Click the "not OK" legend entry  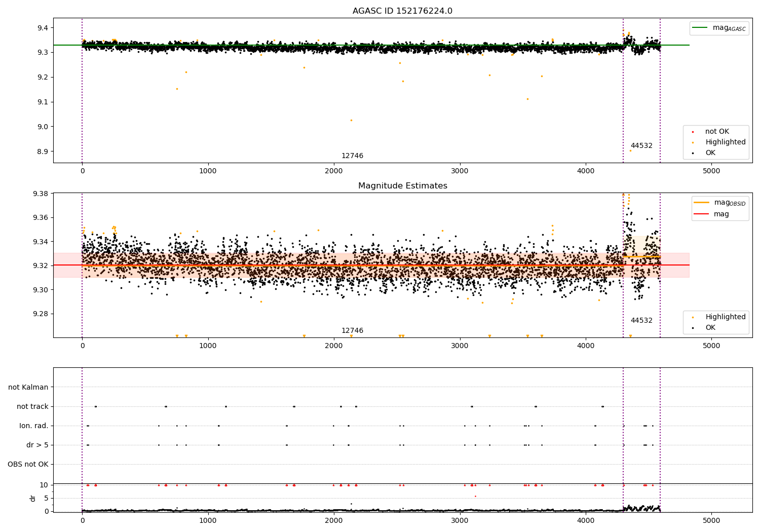click(716, 132)
